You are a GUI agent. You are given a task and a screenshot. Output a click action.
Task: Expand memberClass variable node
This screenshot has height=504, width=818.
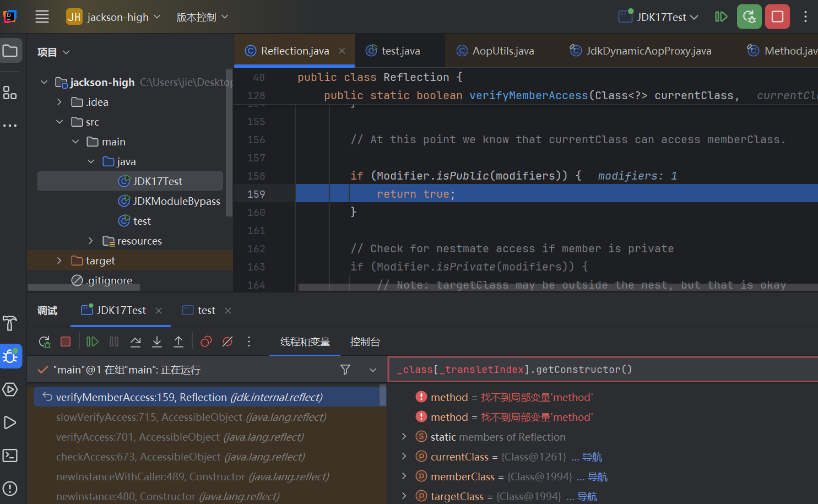pyautogui.click(x=404, y=476)
